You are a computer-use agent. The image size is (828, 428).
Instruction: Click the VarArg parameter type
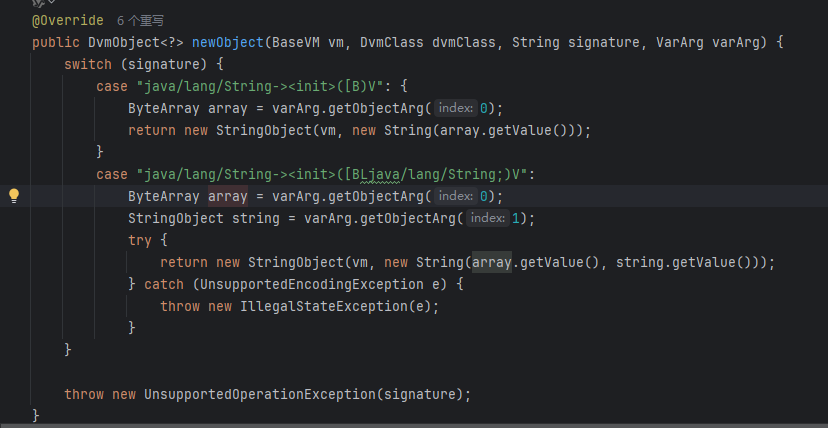680,42
